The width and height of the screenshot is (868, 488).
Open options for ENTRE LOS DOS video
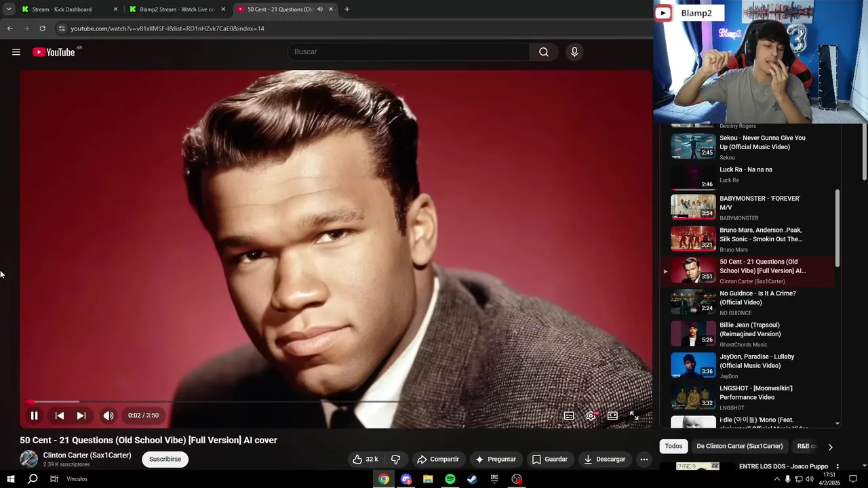(x=837, y=467)
